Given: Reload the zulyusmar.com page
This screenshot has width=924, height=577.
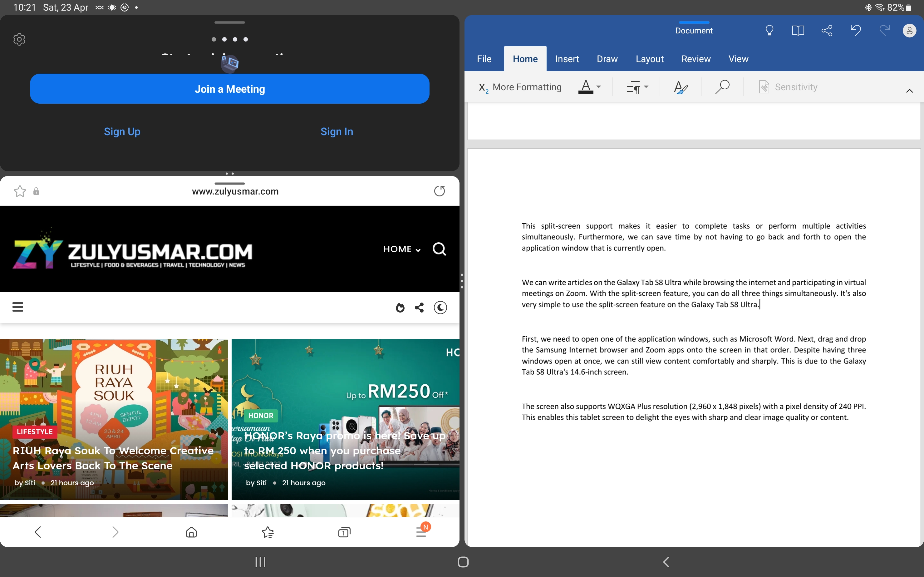Looking at the screenshot, I should point(440,191).
